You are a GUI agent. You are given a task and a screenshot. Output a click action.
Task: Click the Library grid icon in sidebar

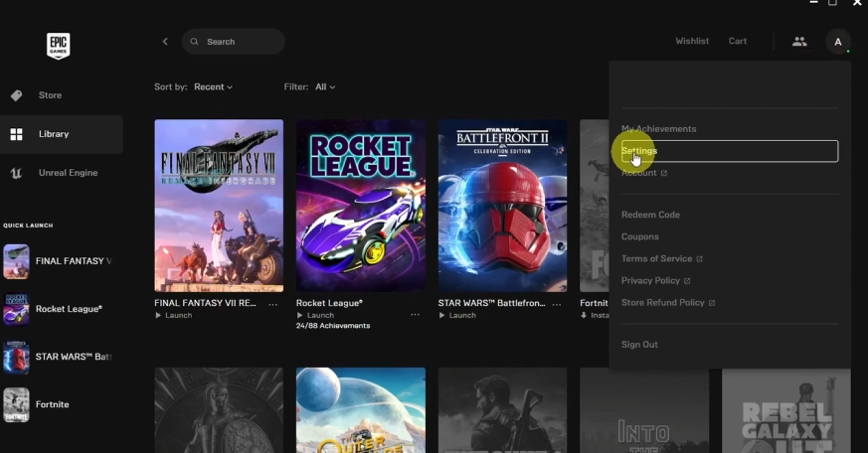click(17, 134)
